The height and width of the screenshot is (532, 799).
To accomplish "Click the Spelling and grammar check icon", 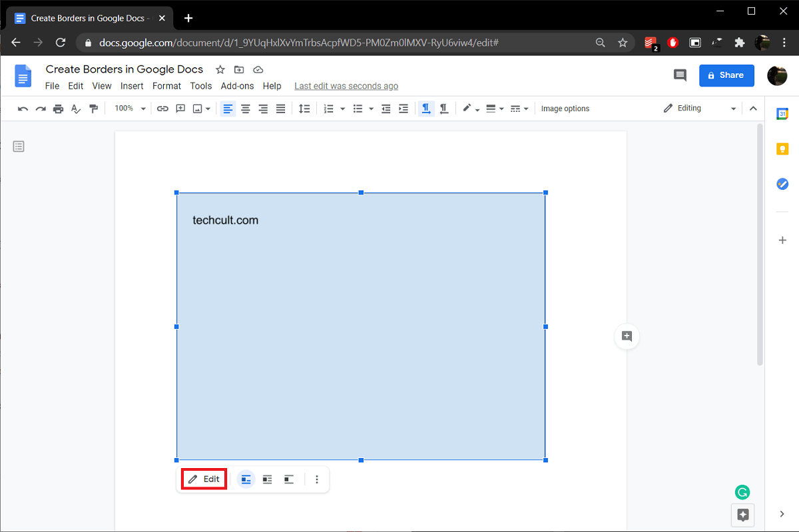I will click(x=75, y=108).
